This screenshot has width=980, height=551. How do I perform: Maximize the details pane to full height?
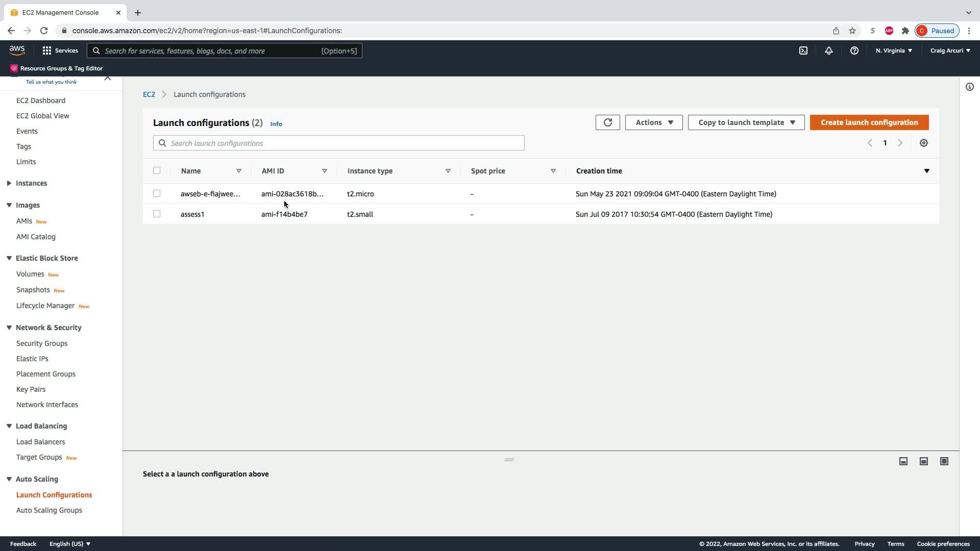pos(944,461)
